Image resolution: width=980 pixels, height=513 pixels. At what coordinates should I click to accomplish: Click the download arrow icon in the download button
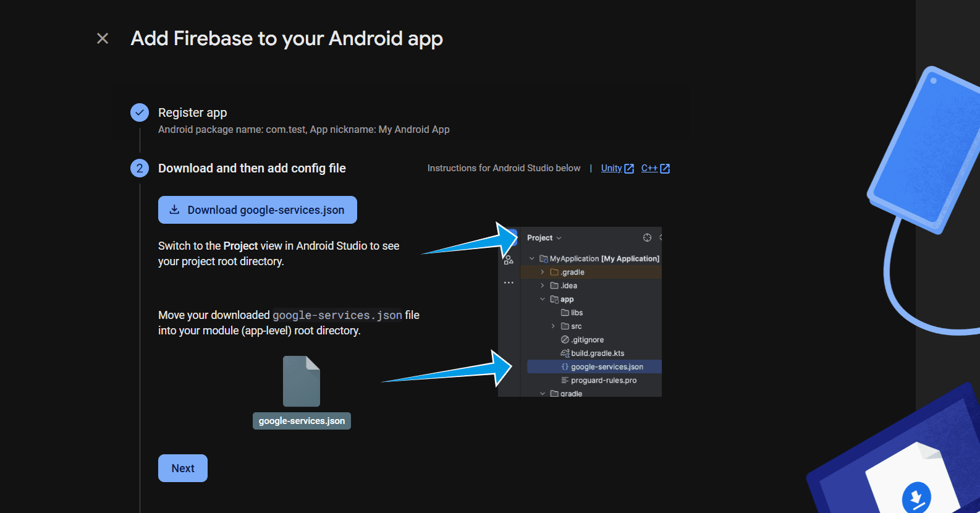(175, 210)
